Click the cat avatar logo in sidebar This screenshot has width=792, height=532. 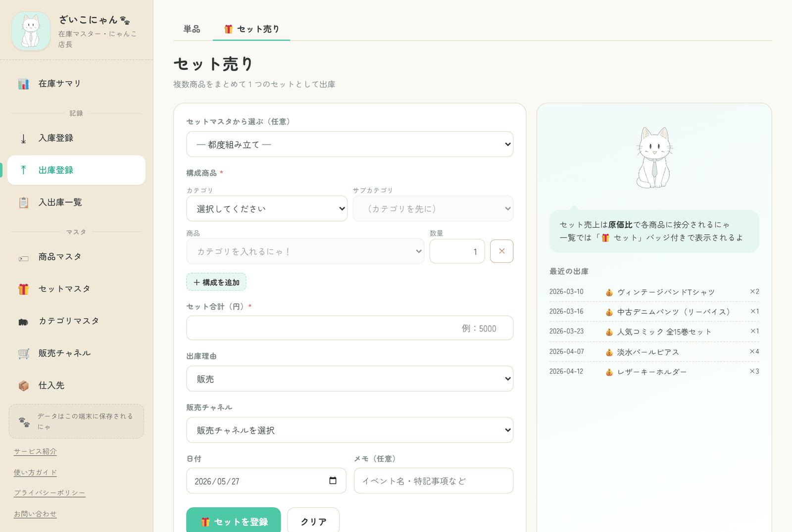pos(31,31)
